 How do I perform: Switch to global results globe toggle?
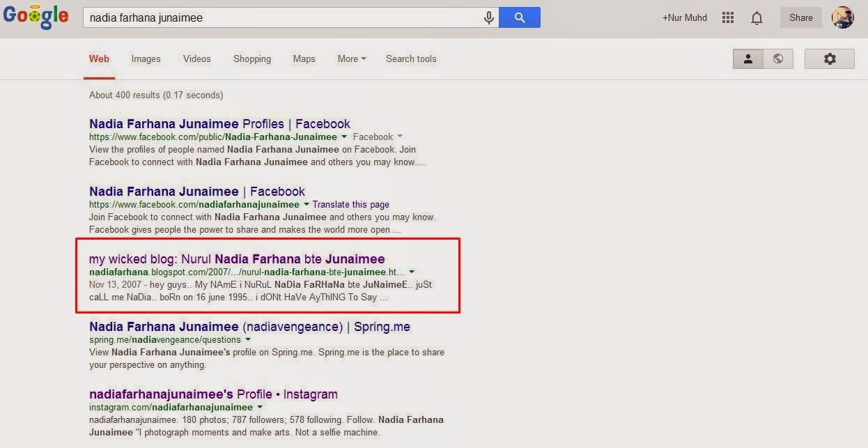pyautogui.click(x=777, y=59)
